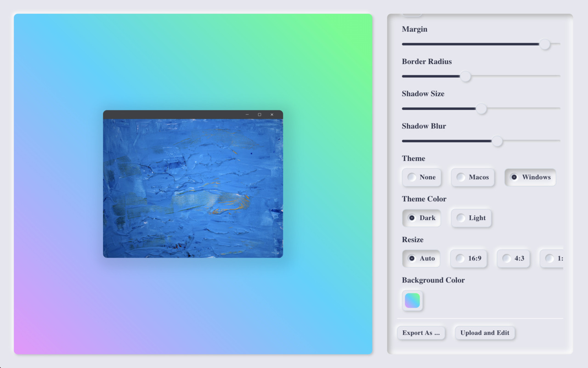Click the mock window close icon
Screen dimensions: 588x368
click(272, 115)
